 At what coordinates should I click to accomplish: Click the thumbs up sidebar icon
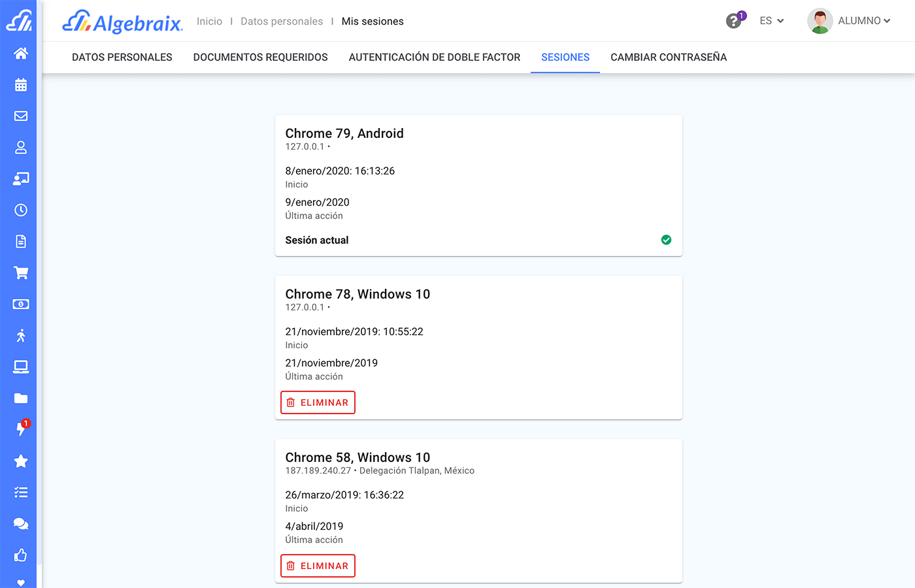[21, 555]
